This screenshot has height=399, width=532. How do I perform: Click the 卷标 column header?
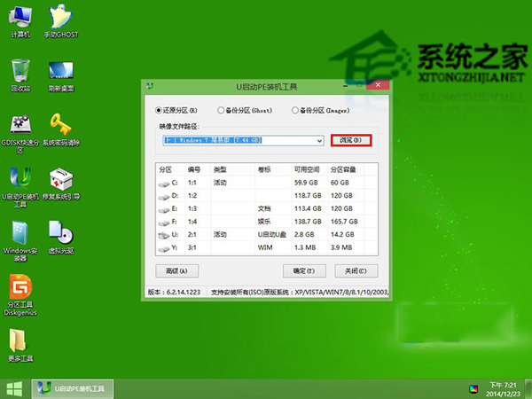point(273,169)
